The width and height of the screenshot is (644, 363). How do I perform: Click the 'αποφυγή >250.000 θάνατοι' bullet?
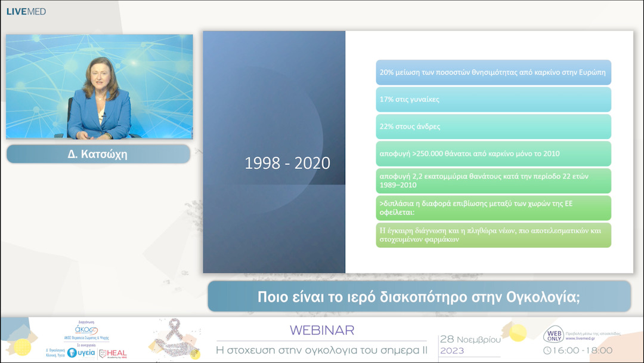[493, 153]
